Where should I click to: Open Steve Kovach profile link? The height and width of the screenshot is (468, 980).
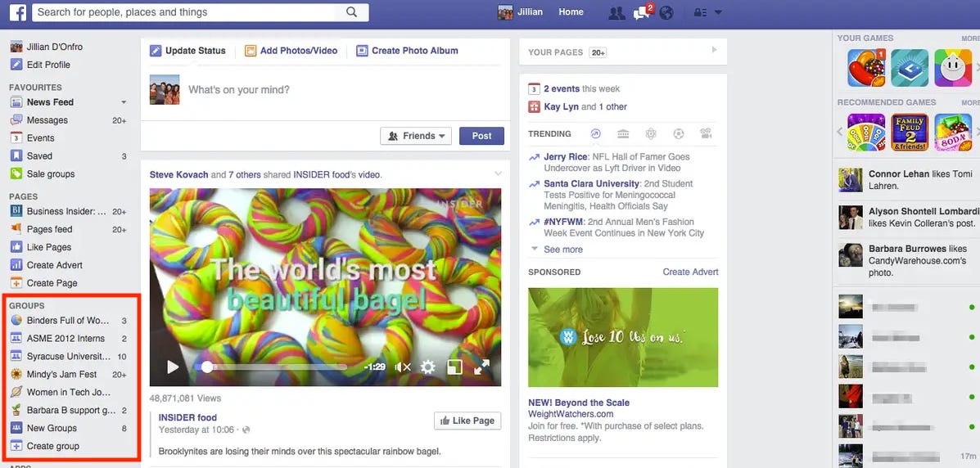coord(178,175)
